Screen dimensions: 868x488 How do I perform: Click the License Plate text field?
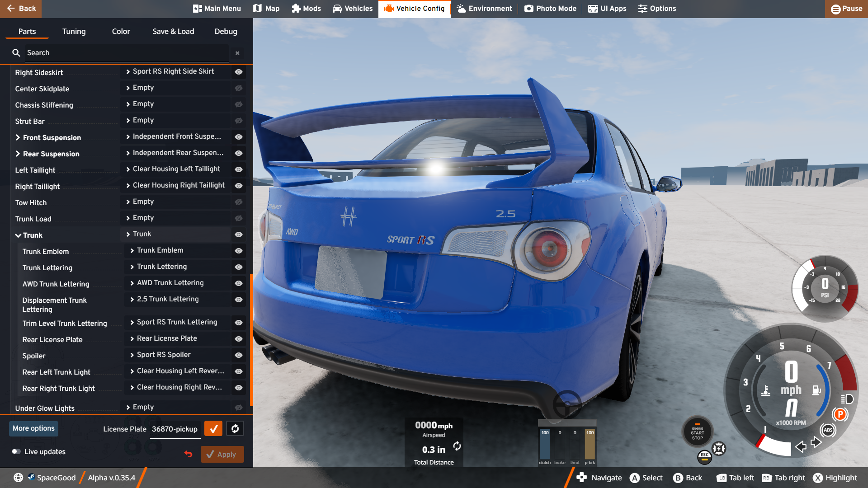pyautogui.click(x=175, y=429)
